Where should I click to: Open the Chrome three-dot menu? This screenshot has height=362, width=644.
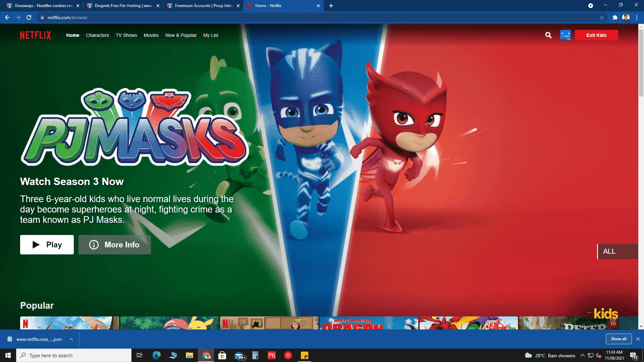(x=637, y=17)
